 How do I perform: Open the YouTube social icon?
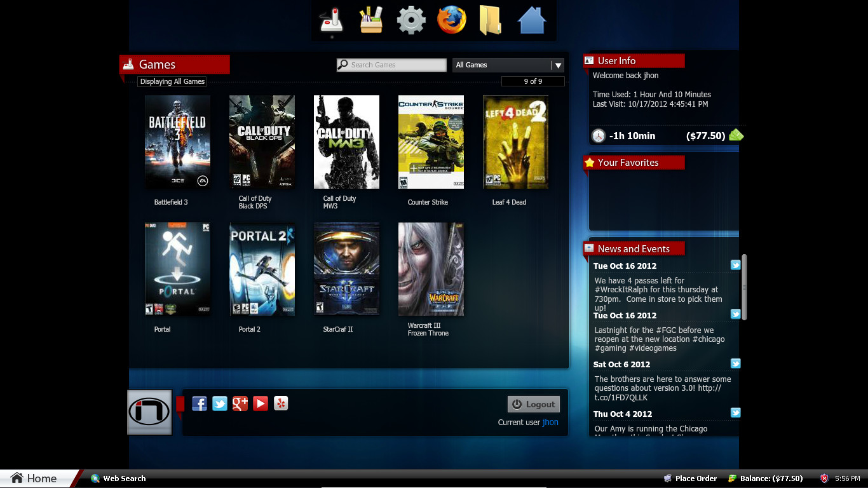coord(261,403)
